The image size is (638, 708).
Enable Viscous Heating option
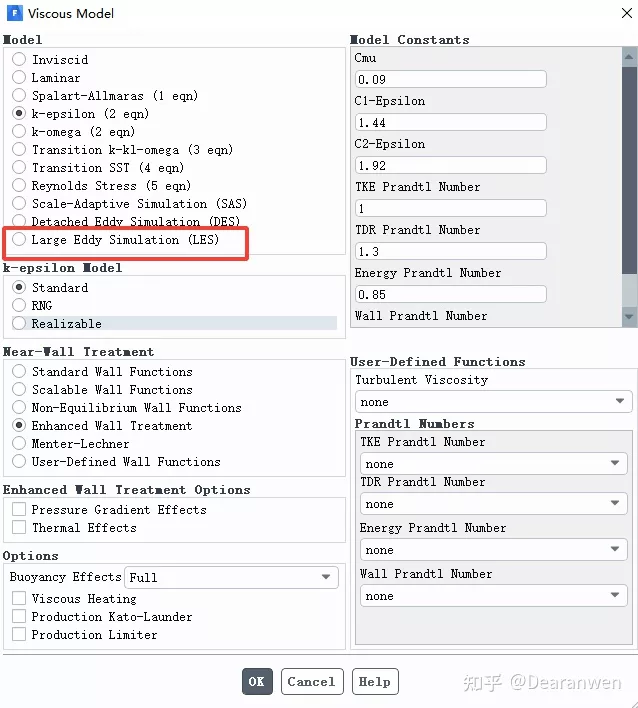pyautogui.click(x=19, y=598)
